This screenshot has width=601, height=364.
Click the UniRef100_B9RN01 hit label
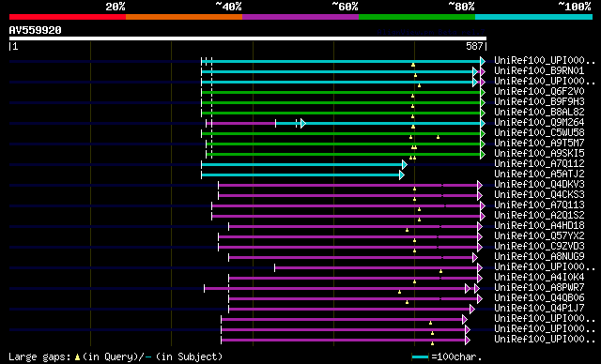coord(539,70)
